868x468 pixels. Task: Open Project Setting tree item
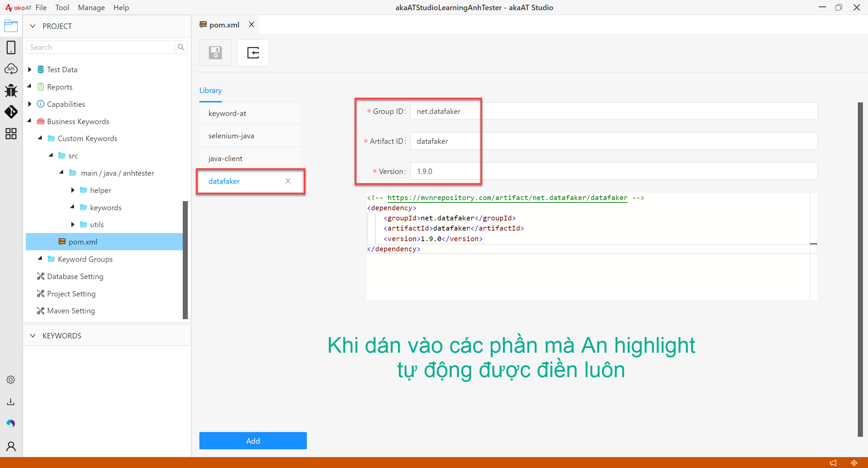pos(71,294)
